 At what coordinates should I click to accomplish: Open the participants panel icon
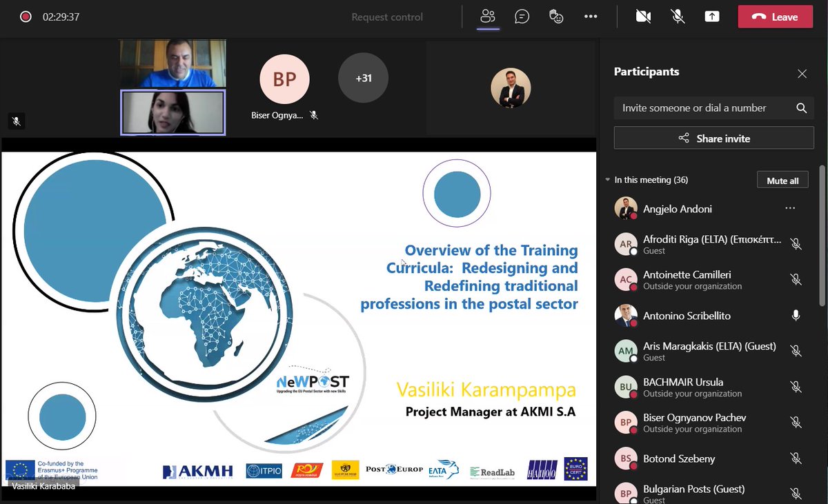[x=489, y=17]
